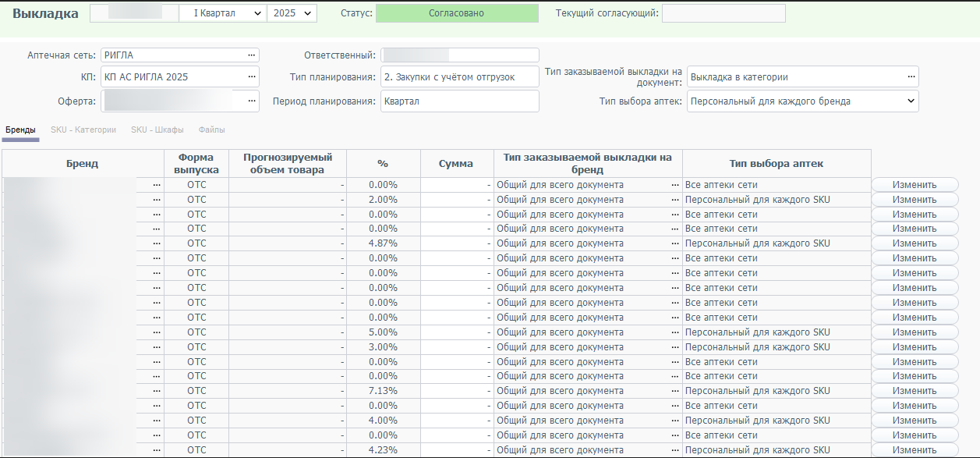
Task: Open ellipsis lookup for Оферта field
Action: click(x=252, y=101)
